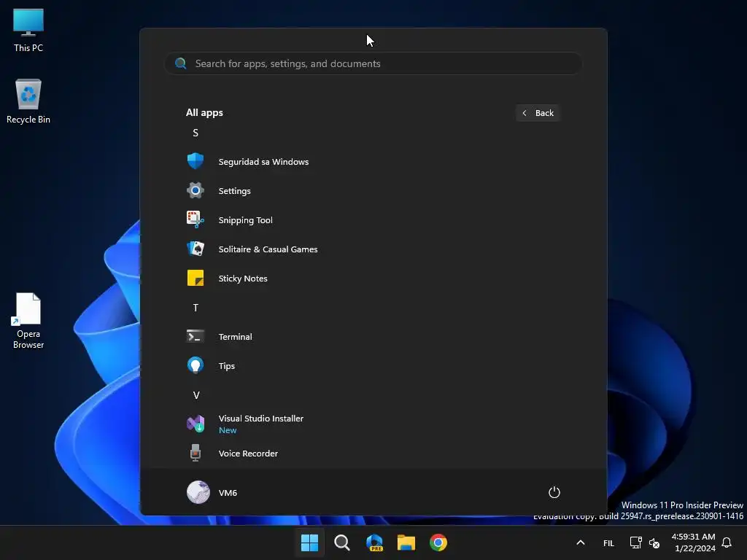Screen dimensions: 747x560
Task: Click the search box in Start menu
Action: pos(373,63)
